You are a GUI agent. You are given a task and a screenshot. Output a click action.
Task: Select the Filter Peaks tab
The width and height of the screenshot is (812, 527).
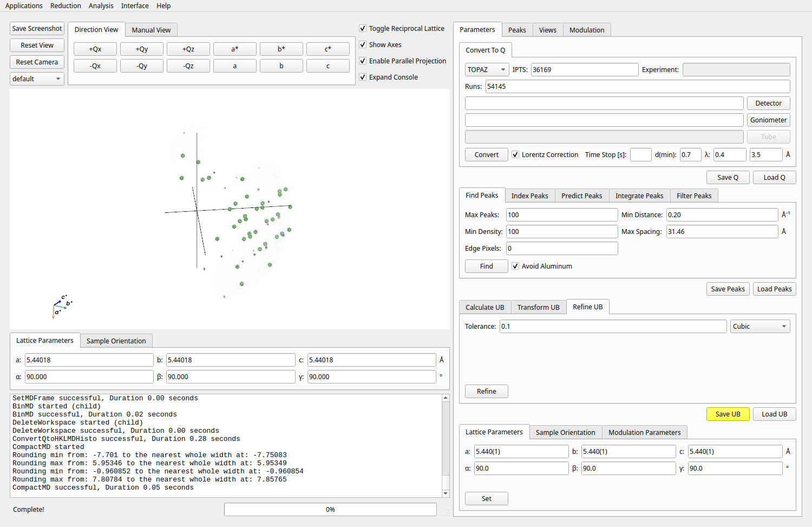click(695, 196)
